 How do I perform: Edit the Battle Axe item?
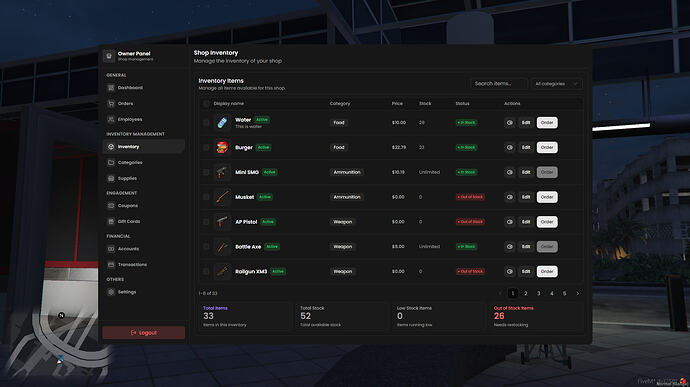pyautogui.click(x=526, y=247)
